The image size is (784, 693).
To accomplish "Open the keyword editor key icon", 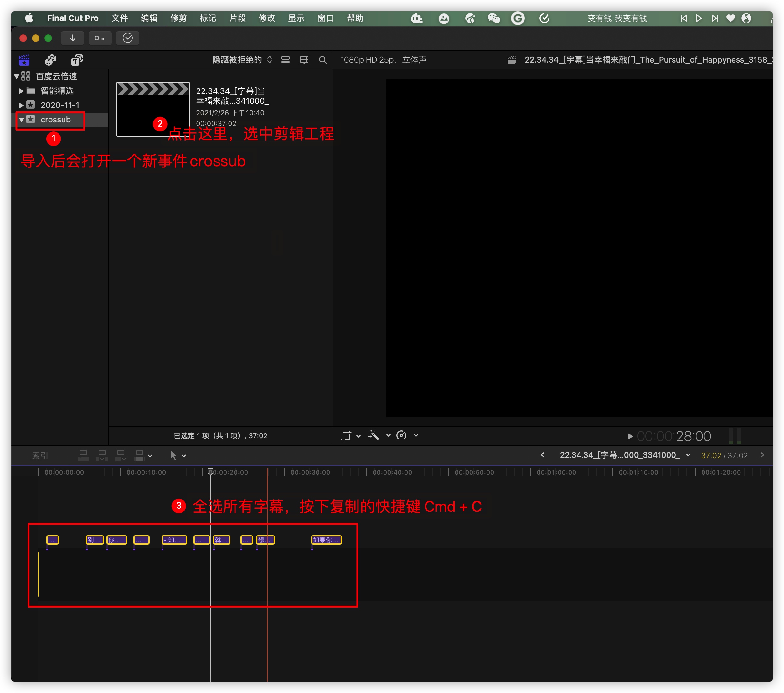I will 100,38.
